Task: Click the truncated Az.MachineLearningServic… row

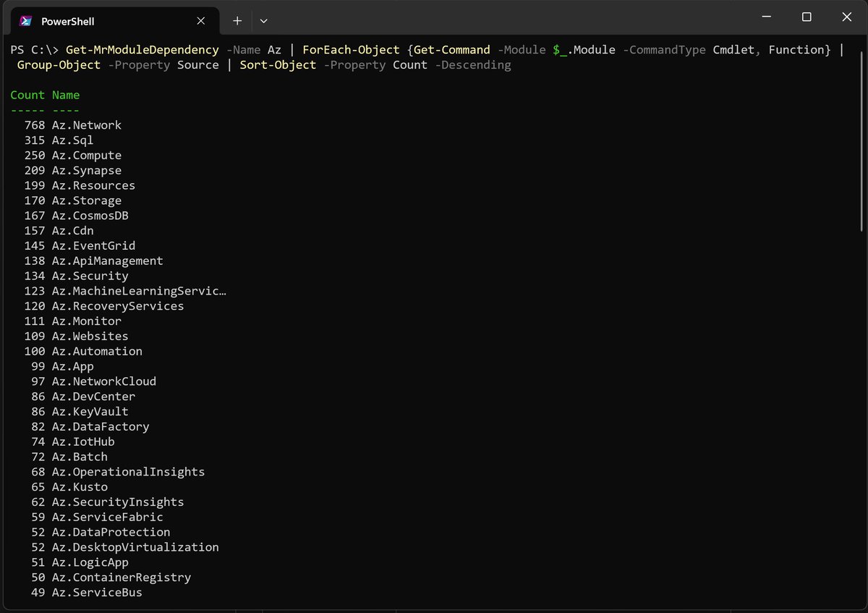Action: pos(126,291)
